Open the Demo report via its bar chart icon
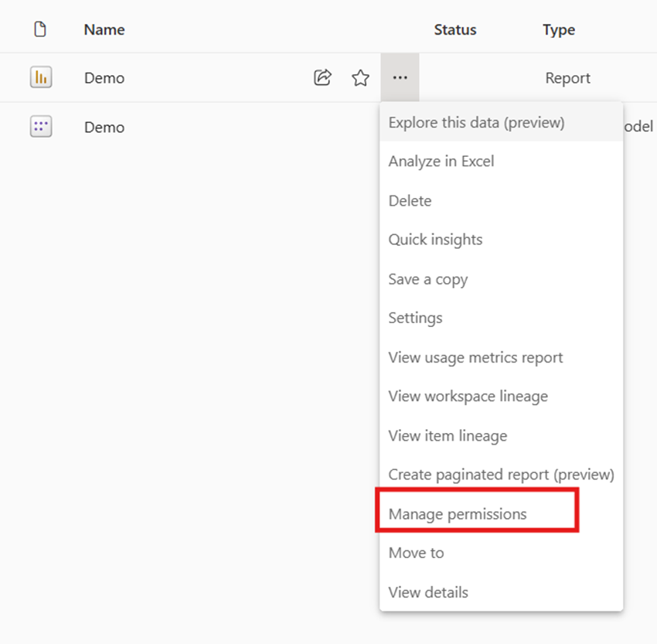 (41, 77)
